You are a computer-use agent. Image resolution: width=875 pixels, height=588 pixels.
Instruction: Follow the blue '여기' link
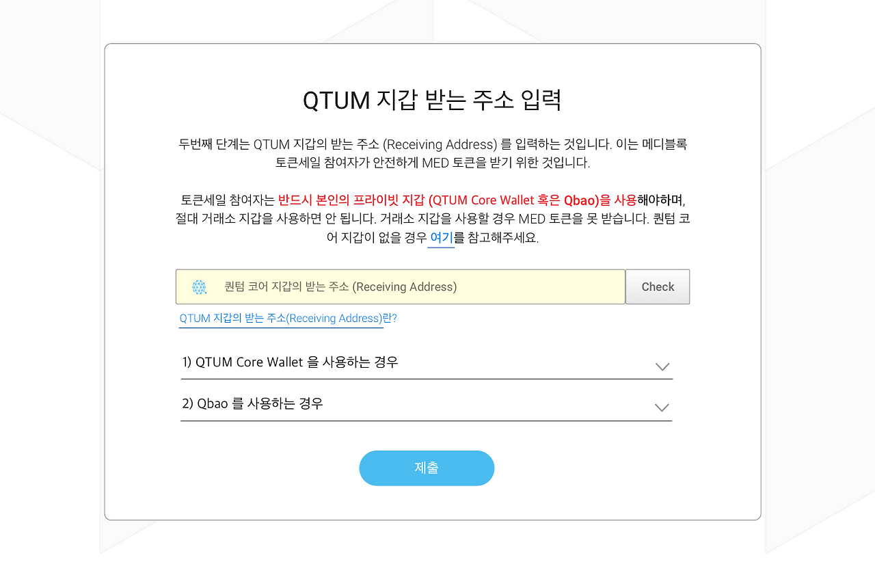(x=441, y=238)
